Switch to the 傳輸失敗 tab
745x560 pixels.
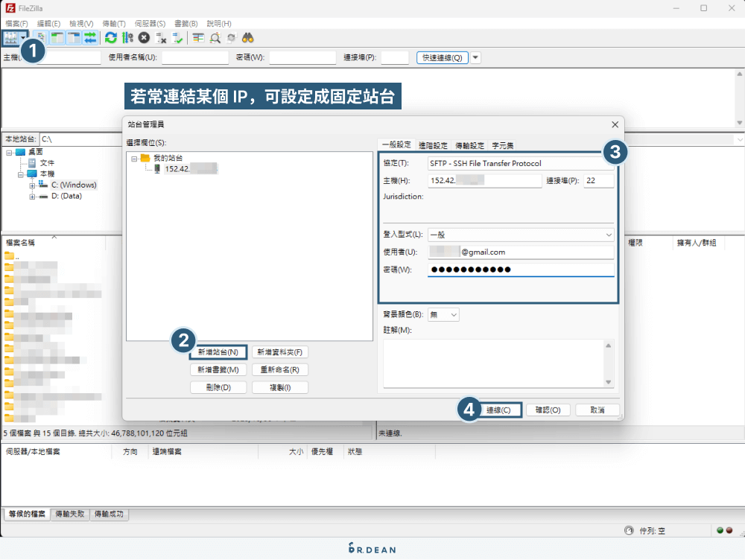(69, 514)
